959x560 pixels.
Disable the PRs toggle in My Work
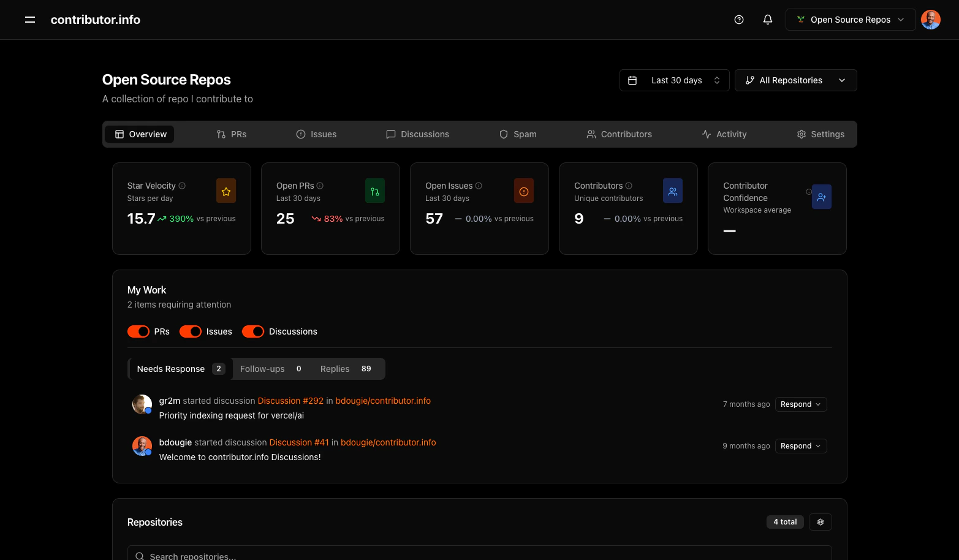pos(138,331)
